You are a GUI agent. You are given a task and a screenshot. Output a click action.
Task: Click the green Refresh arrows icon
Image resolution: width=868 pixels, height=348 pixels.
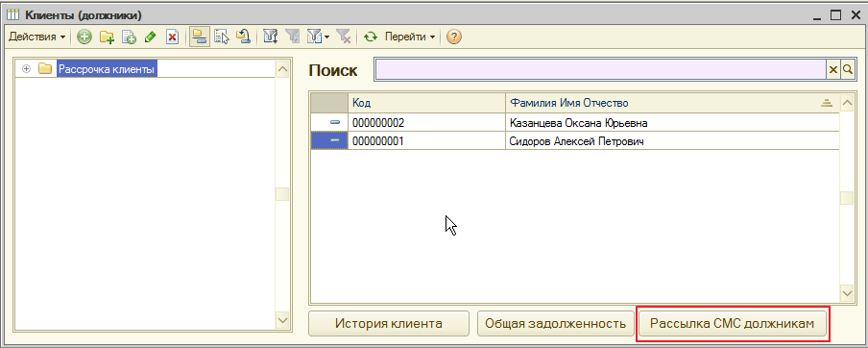point(370,37)
